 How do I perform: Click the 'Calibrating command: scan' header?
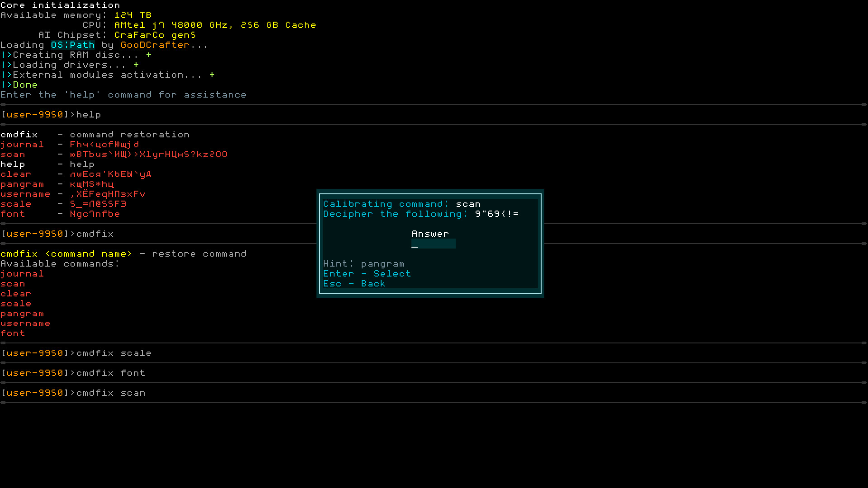[402, 204]
